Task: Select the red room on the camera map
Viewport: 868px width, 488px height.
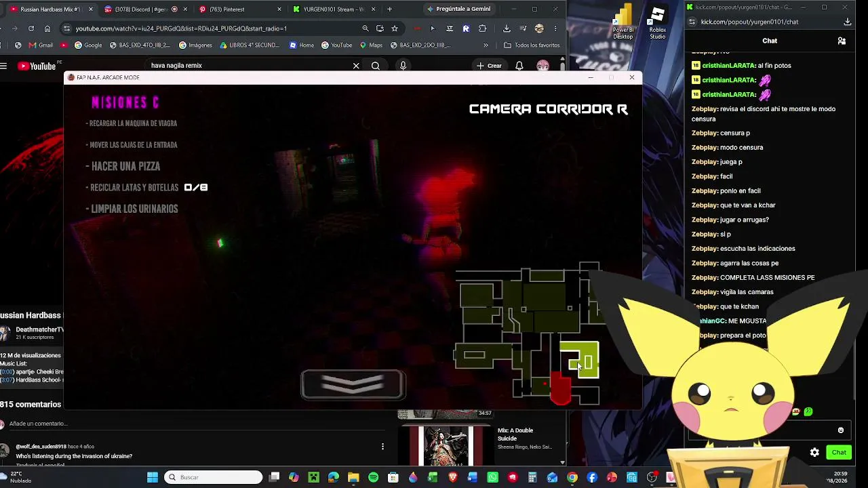Action: click(560, 390)
